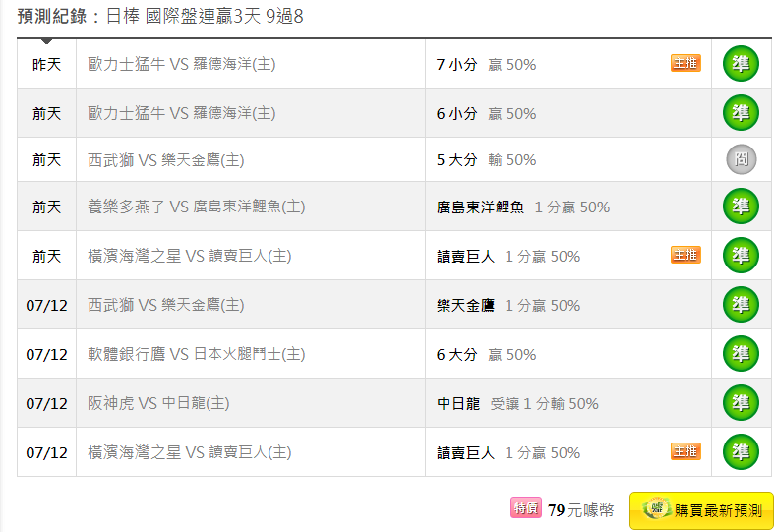776x532 pixels.
Task: Click the 樂天金鷹 1分贏 prediction text
Action: [x=507, y=305]
